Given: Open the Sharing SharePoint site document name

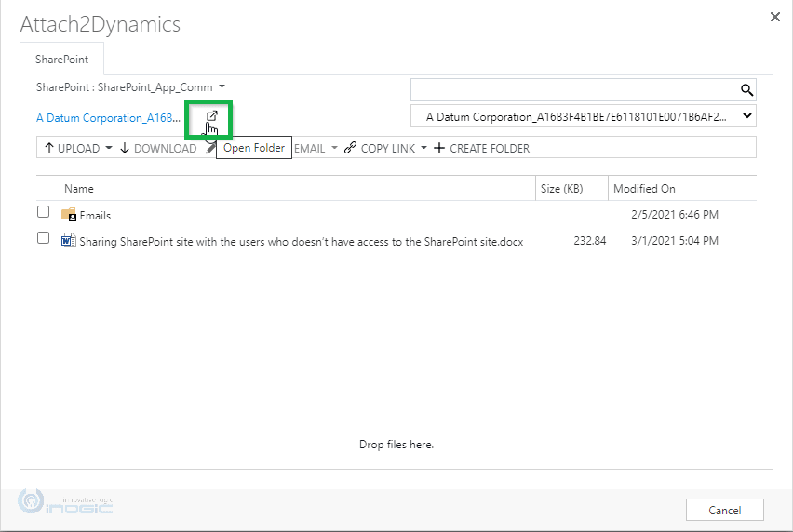Looking at the screenshot, I should point(302,242).
